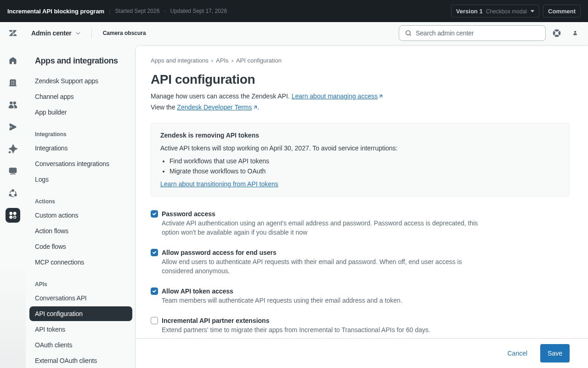Open the Channels arrow icon
The image size is (588, 368).
click(13, 127)
